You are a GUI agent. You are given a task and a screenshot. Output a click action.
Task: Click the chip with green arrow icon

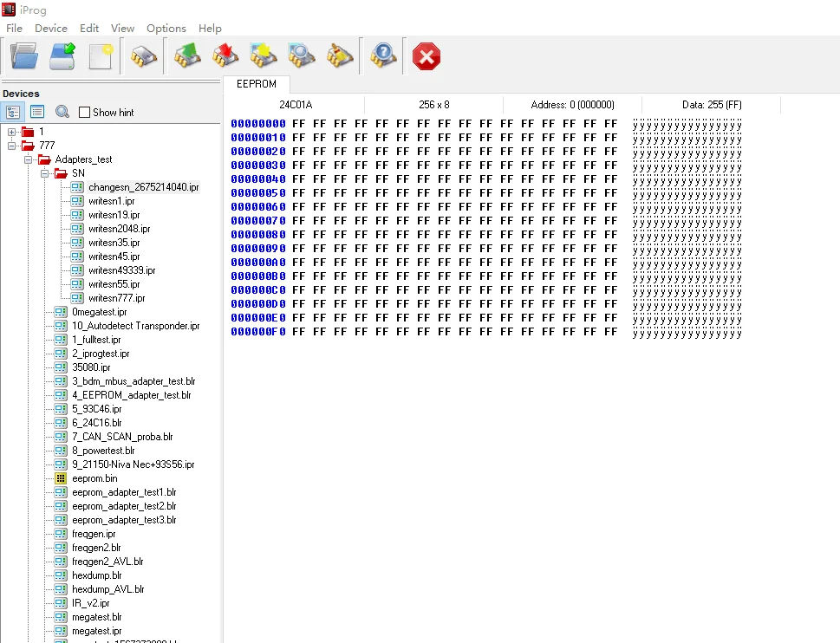tap(187, 56)
